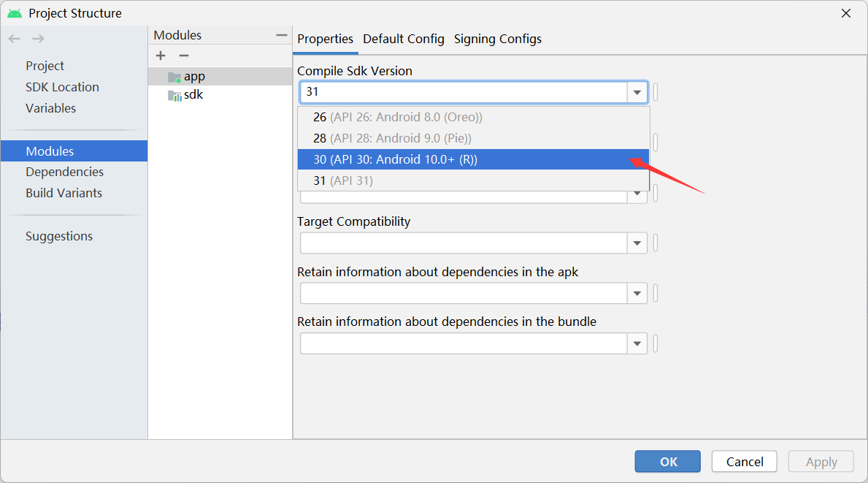Select the sdk module
This screenshot has width=868, height=483.
[220, 95]
